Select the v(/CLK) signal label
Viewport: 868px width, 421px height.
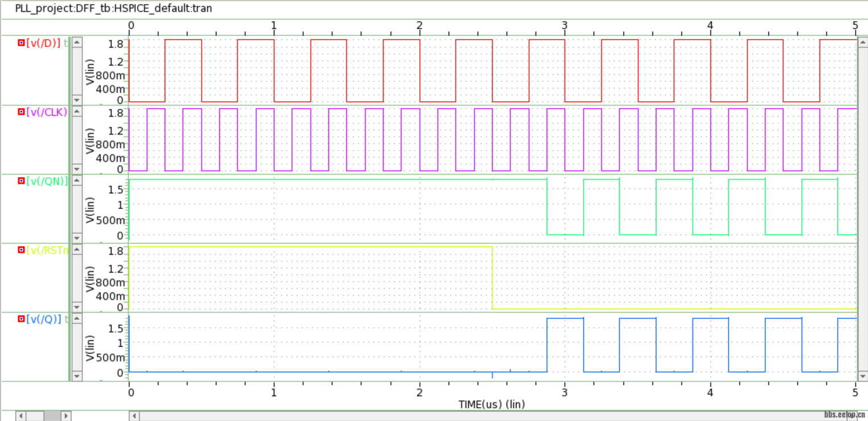[x=47, y=112]
